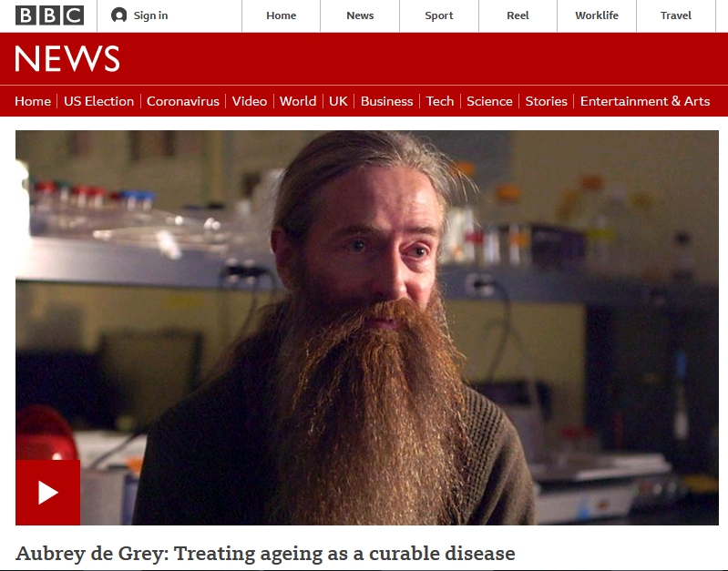Open News in the top BBC bar
728x571 pixels.
[360, 15]
